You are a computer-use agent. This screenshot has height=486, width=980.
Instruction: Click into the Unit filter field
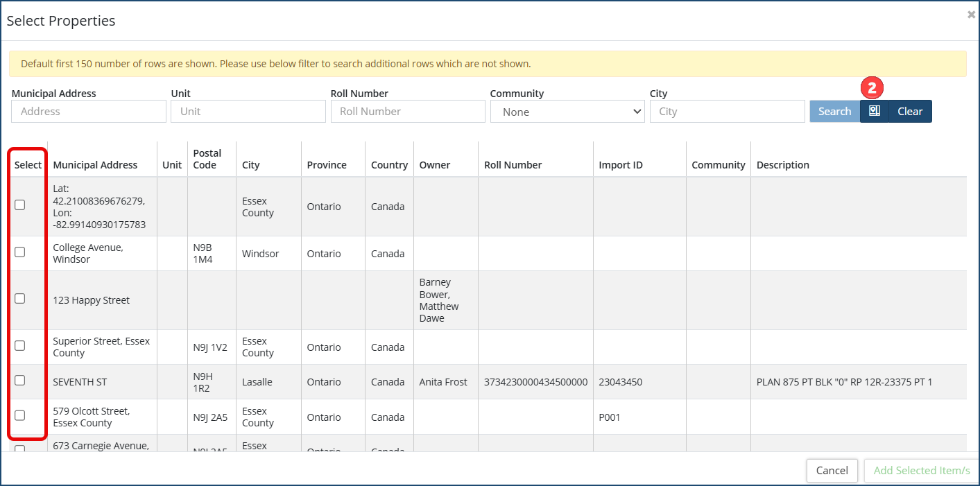click(248, 112)
